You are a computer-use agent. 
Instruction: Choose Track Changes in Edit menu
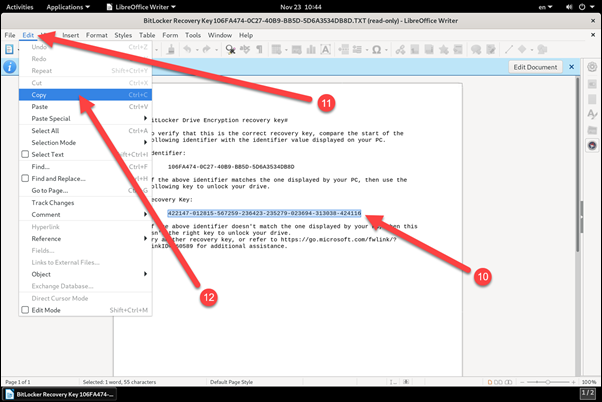[85, 203]
